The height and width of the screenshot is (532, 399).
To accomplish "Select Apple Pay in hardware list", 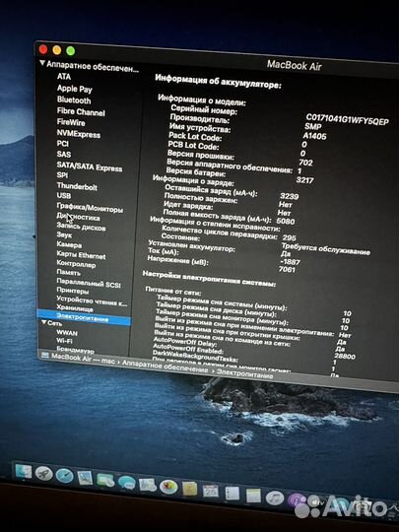I will 75,89.
